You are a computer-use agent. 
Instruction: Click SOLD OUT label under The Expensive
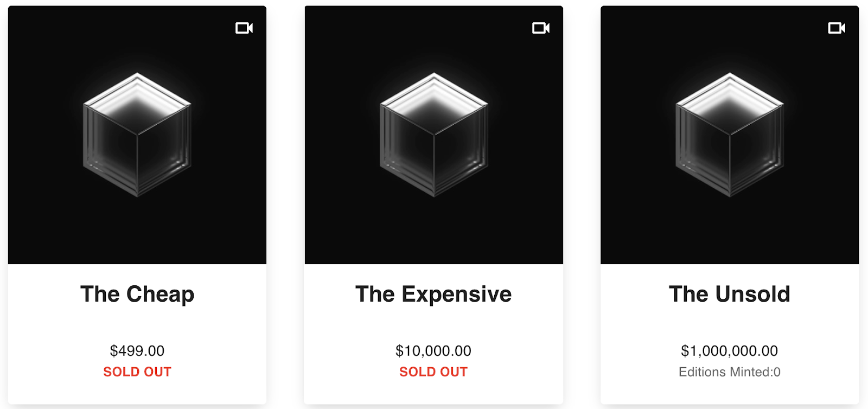tap(433, 372)
